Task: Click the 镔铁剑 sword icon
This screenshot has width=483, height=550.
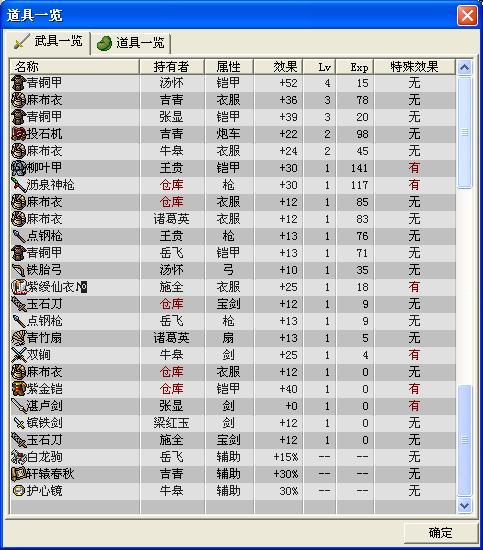Action: tap(19, 423)
